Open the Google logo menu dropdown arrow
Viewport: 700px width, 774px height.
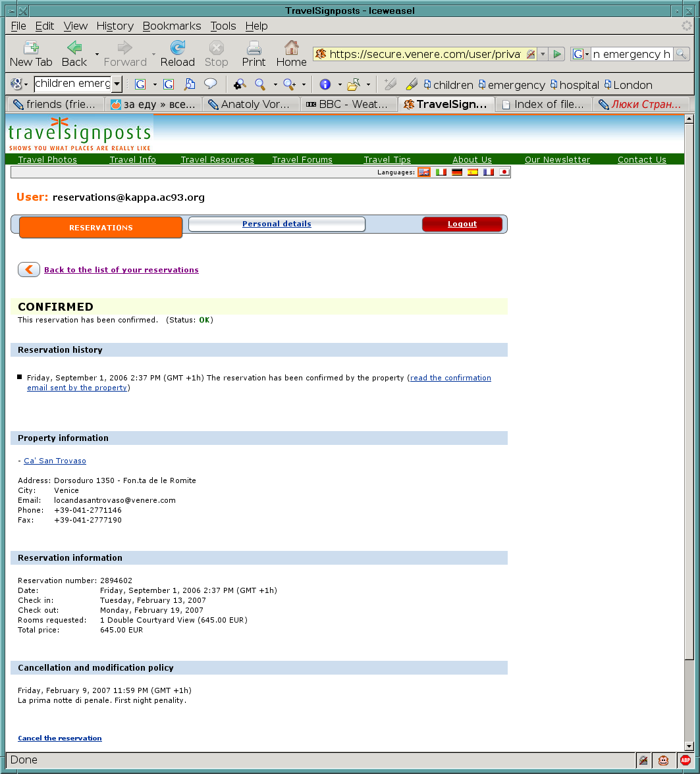26,85
